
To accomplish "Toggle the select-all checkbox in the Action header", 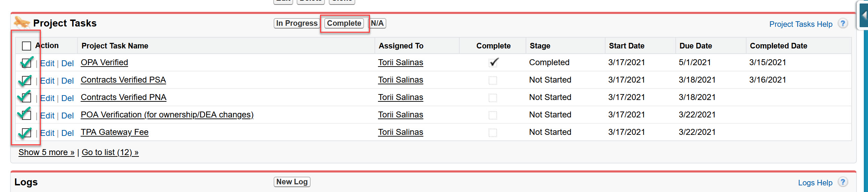I will tap(27, 46).
